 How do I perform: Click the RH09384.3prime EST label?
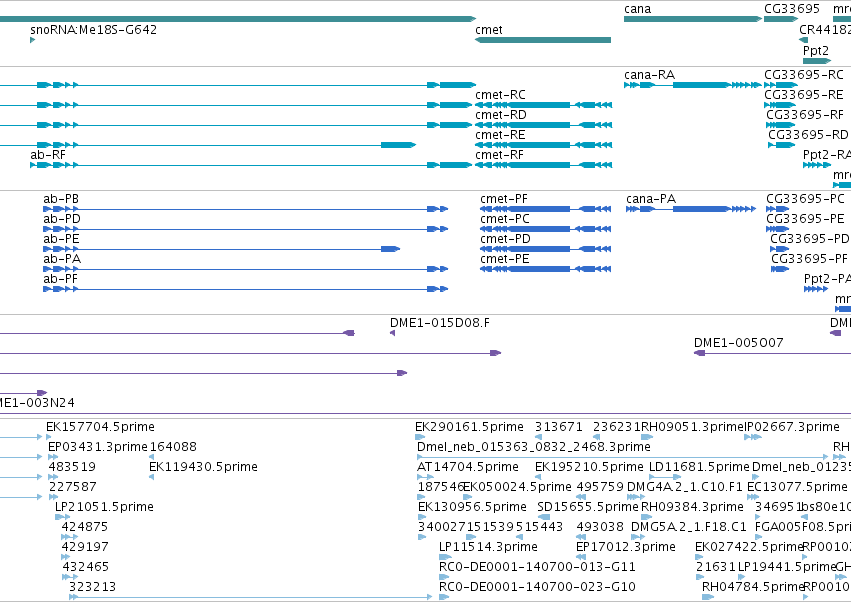point(692,507)
